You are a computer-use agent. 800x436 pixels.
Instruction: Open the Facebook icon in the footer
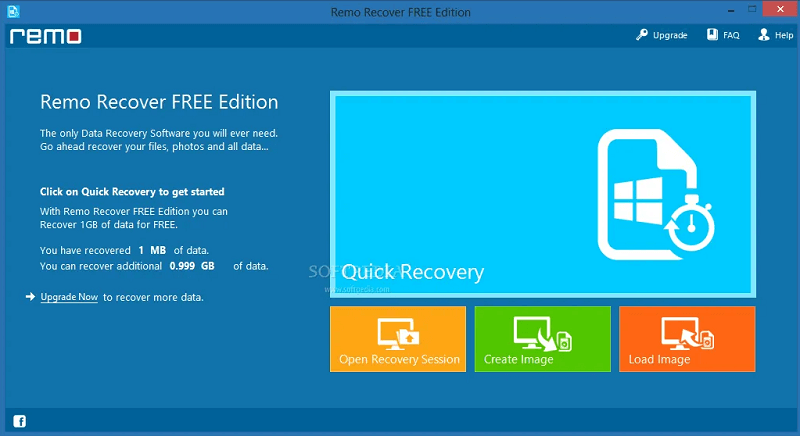[19, 421]
